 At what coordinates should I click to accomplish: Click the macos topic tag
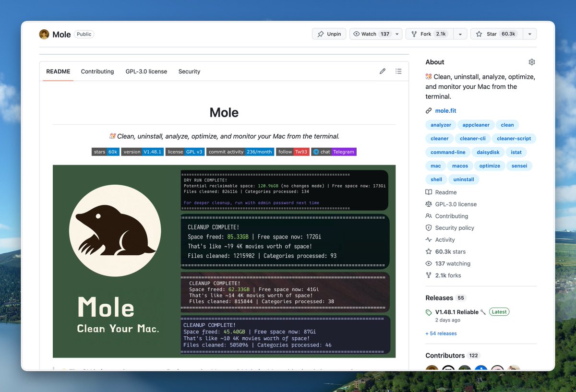(x=460, y=166)
